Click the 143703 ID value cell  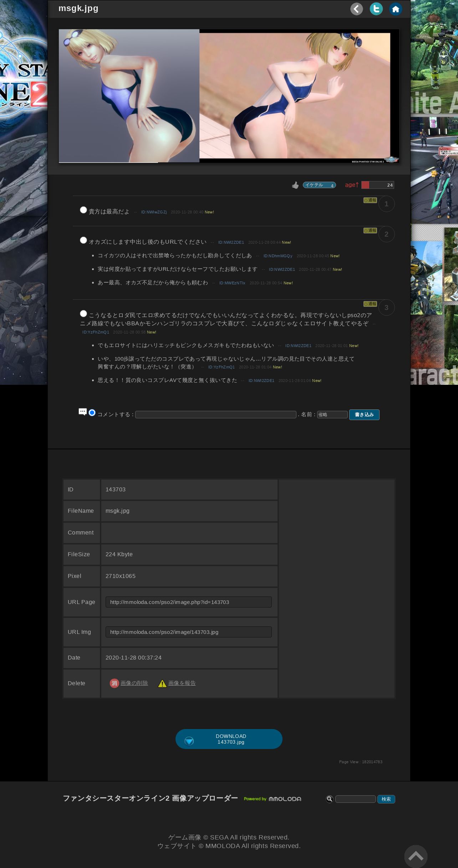click(189, 490)
